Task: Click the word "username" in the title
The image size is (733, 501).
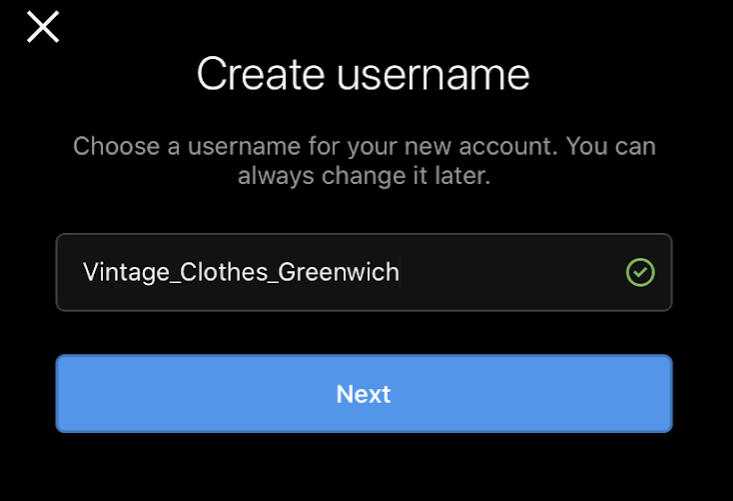Action: click(433, 76)
